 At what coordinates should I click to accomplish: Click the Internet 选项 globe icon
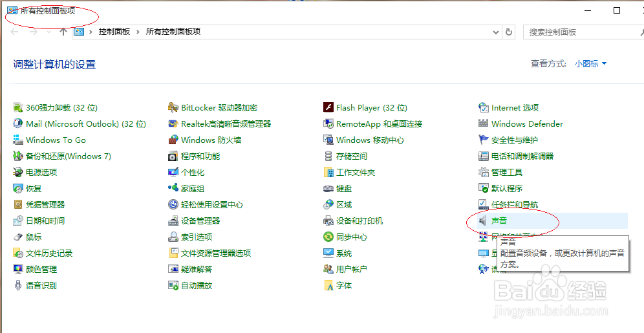pos(484,107)
